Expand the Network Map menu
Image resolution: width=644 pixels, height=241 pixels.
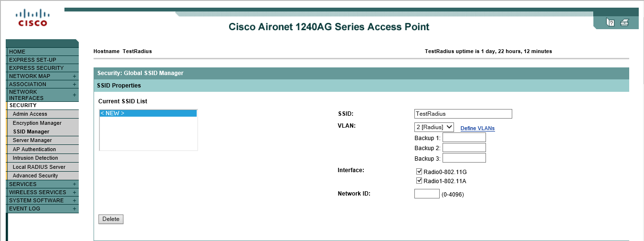[x=74, y=76]
